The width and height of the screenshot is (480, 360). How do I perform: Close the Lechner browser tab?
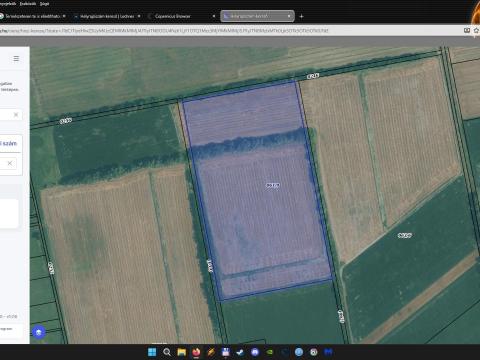click(139, 16)
